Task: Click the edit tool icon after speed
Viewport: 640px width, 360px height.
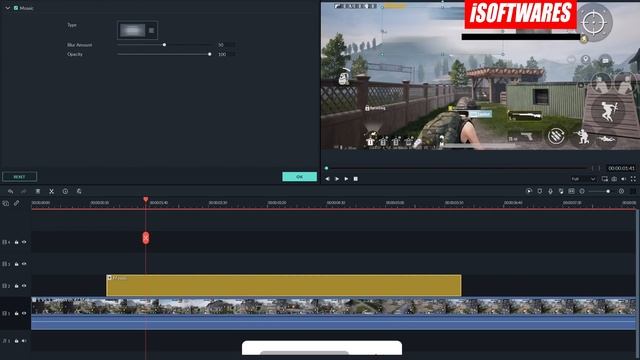Action: click(x=79, y=191)
